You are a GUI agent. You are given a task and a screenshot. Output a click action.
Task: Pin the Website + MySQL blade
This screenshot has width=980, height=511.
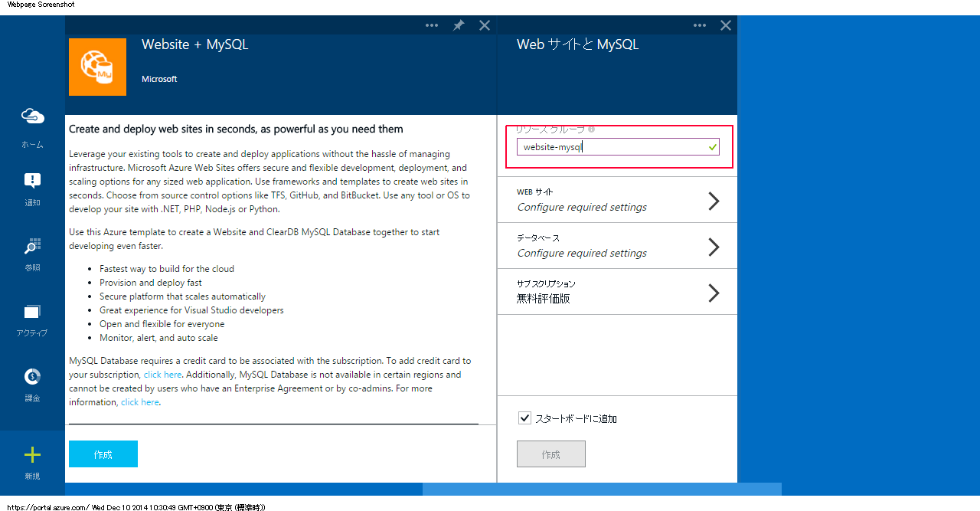pyautogui.click(x=459, y=25)
